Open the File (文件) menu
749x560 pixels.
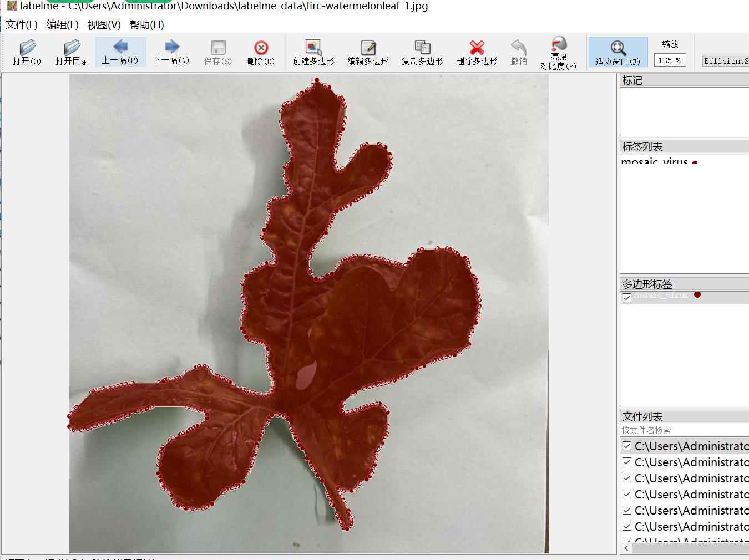coord(22,25)
